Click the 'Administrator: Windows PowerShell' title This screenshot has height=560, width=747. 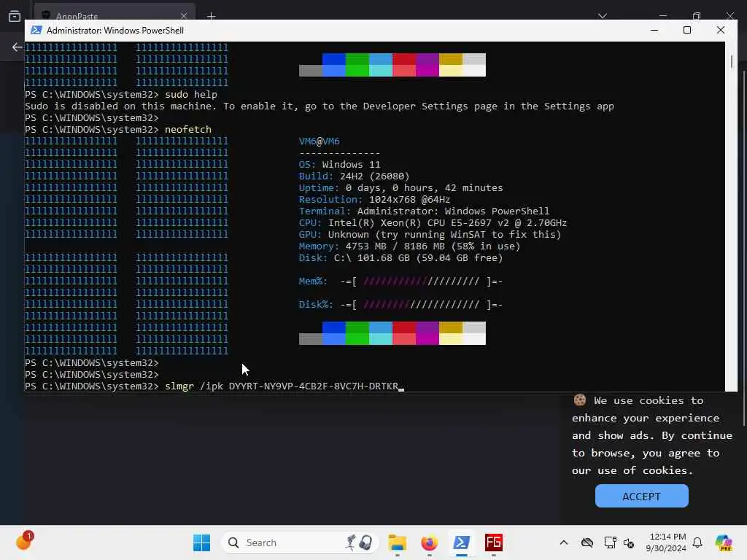(115, 30)
